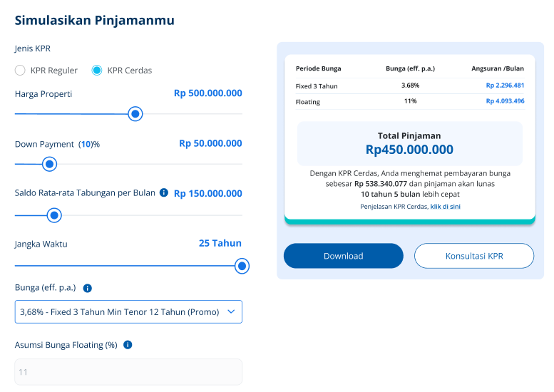Click the Saldo Rata-rata Tabungan slider handle
This screenshot has width=554, height=392.
[x=53, y=215]
